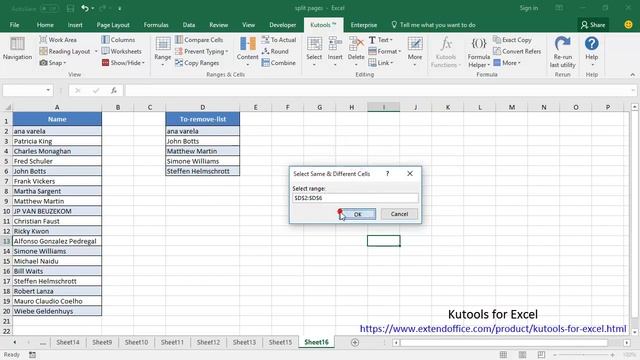Toggle the AutoSave switch
The image size is (640, 360).
click(x=49, y=8)
